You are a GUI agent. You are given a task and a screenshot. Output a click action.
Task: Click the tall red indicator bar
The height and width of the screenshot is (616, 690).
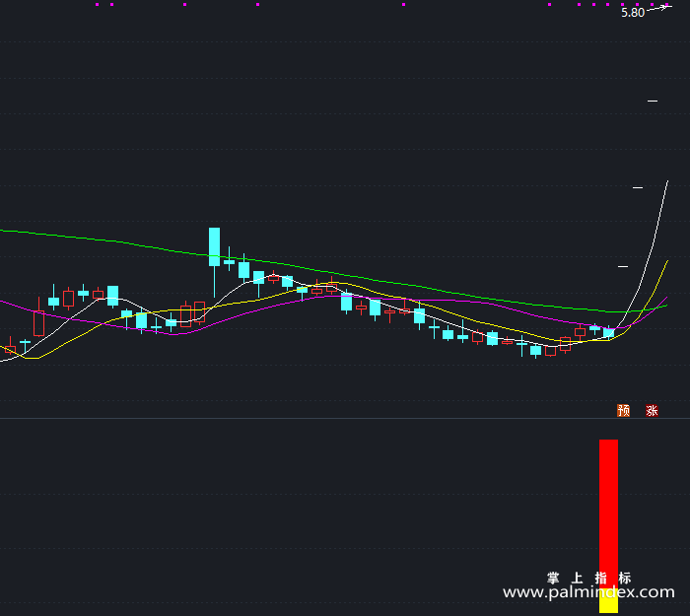click(608, 513)
